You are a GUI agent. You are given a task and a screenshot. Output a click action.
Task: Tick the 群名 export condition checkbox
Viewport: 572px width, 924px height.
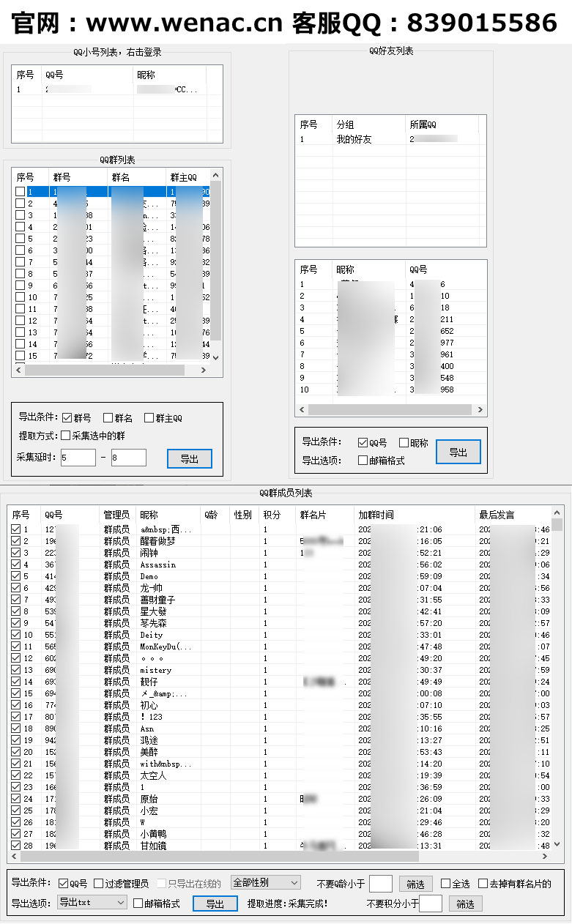point(108,418)
